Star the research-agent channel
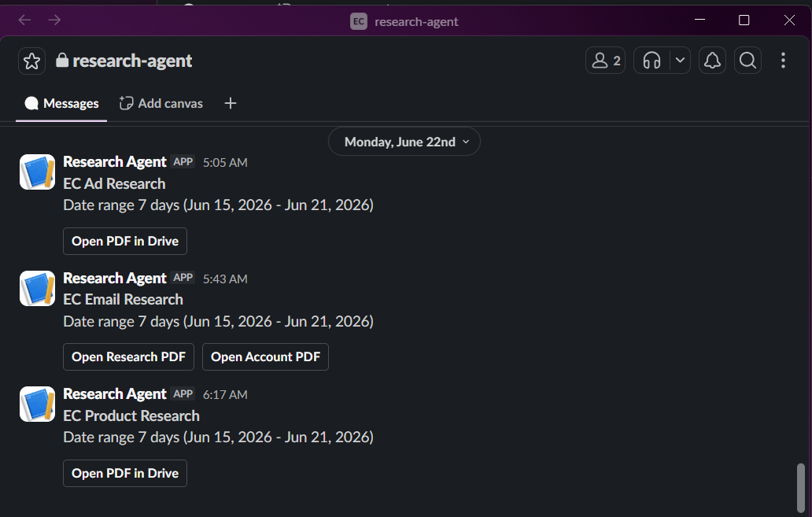The width and height of the screenshot is (812, 517). tap(31, 61)
